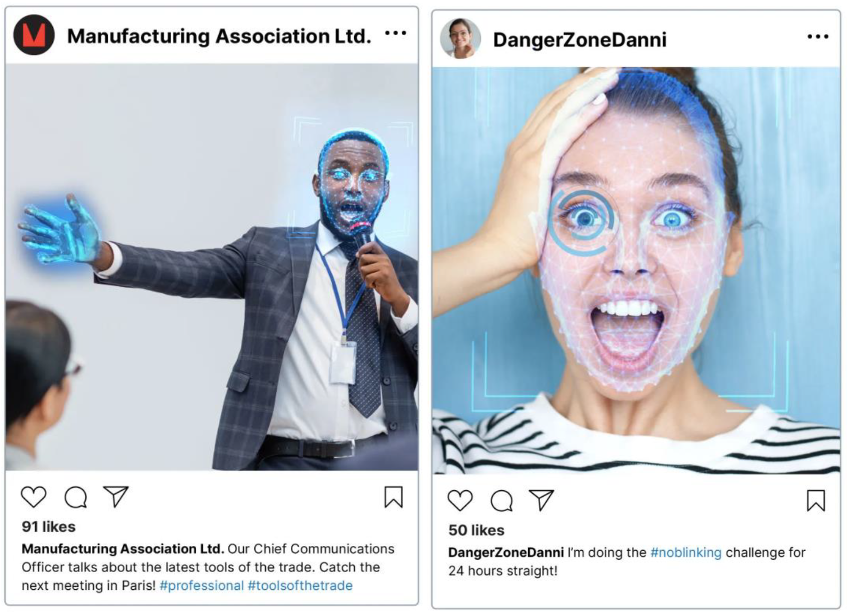View the 50 likes list
This screenshot has height=616, width=849.
click(x=476, y=530)
